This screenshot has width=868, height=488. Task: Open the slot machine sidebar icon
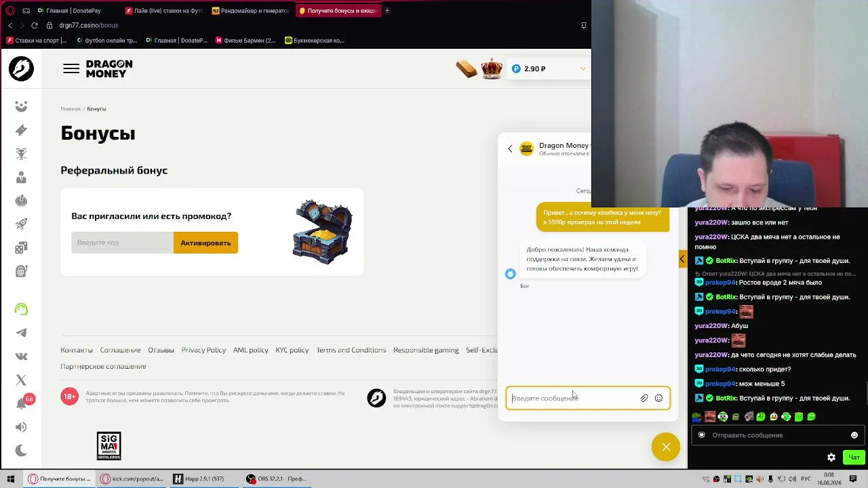pos(21,271)
